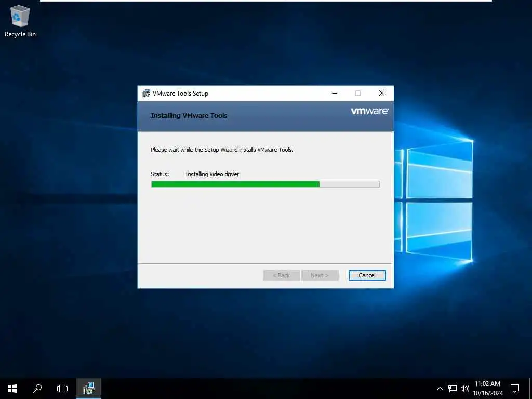The width and height of the screenshot is (532, 399).
Task: Click Show desktop sliver at taskbar end
Action: (x=530, y=389)
